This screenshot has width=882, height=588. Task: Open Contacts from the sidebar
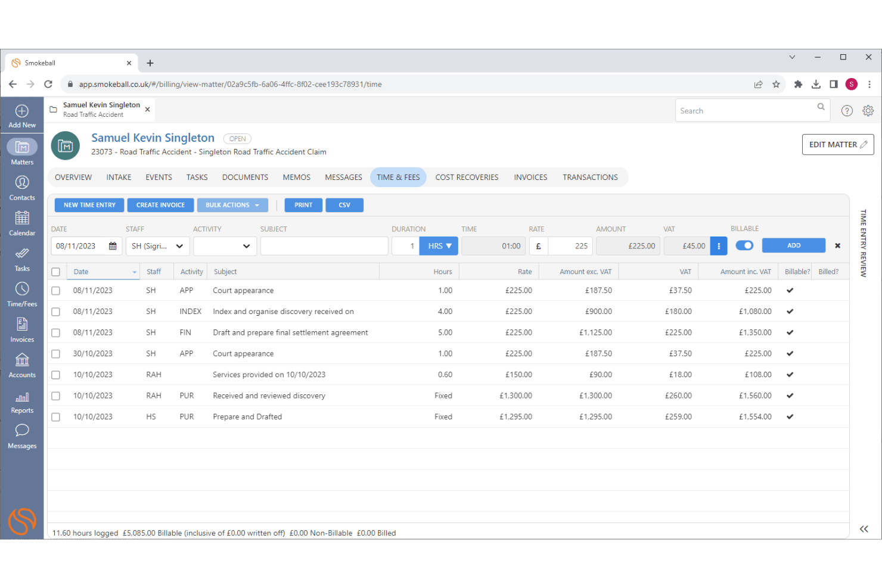click(22, 188)
